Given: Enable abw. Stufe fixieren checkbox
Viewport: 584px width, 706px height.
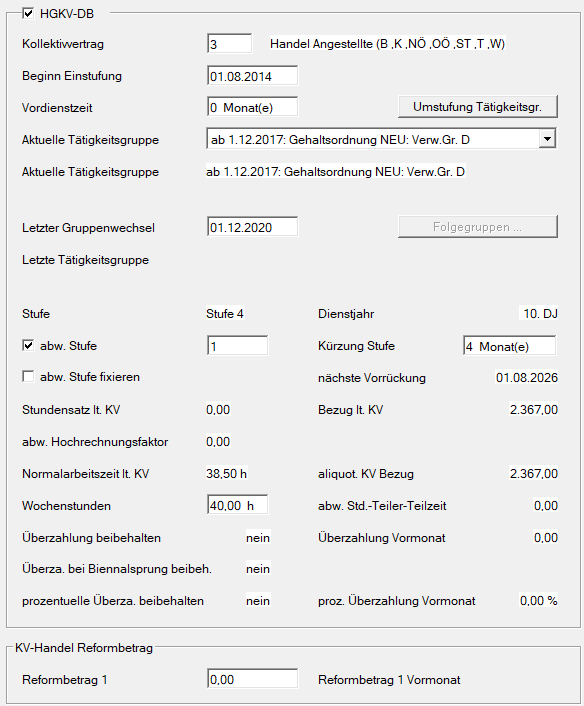Looking at the screenshot, I should pyautogui.click(x=28, y=376).
